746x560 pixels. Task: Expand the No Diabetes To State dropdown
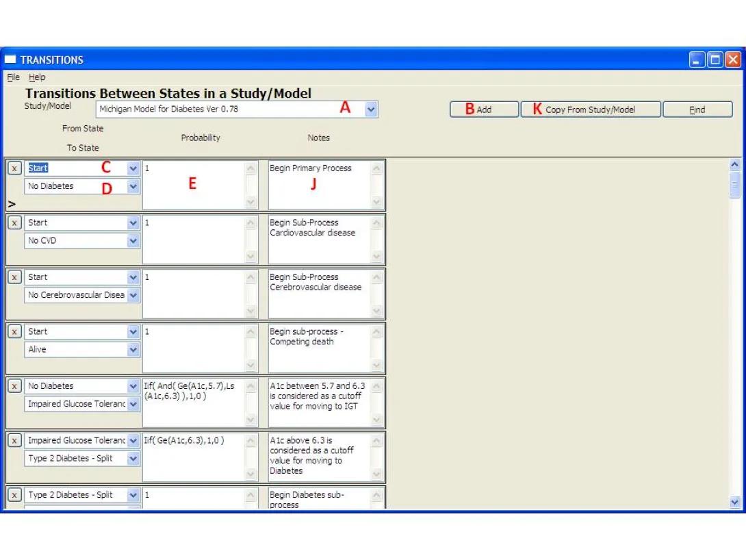pos(133,186)
